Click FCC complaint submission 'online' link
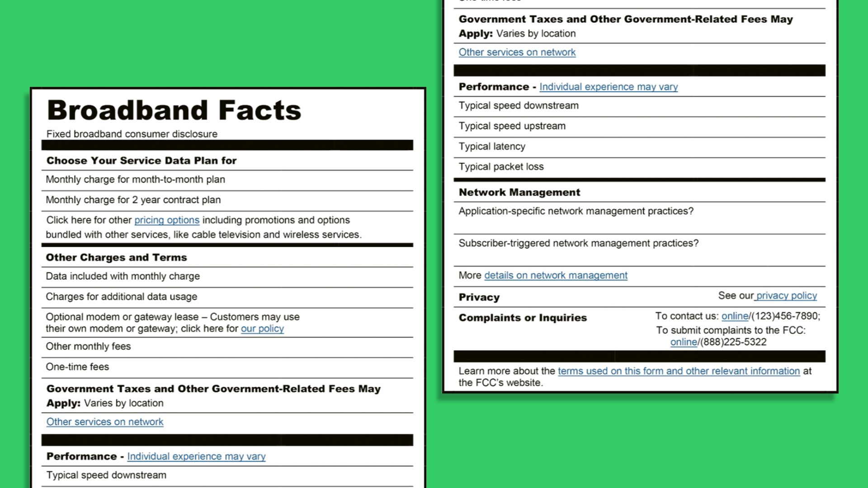This screenshot has height=488, width=868. click(x=683, y=342)
